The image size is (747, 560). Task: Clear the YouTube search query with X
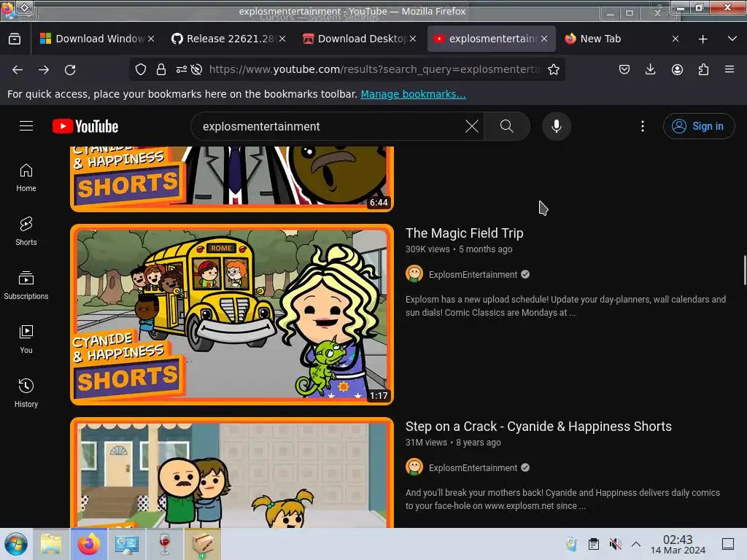pos(472,126)
